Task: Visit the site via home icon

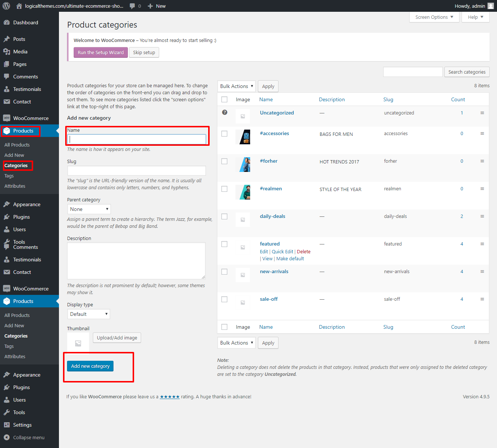Action: point(19,6)
